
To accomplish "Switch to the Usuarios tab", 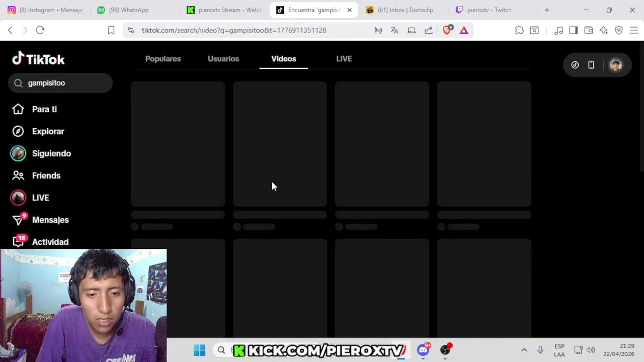I will (223, 59).
